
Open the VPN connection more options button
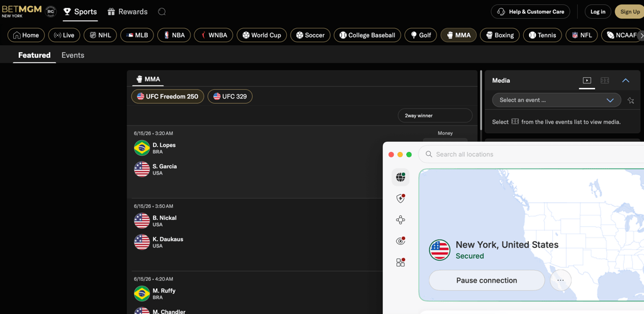pos(560,280)
